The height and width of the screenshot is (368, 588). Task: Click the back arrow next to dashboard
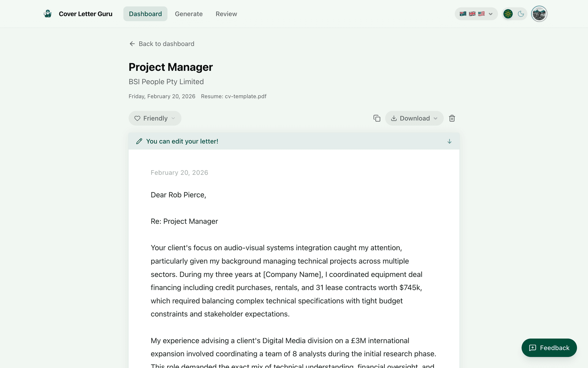click(132, 44)
